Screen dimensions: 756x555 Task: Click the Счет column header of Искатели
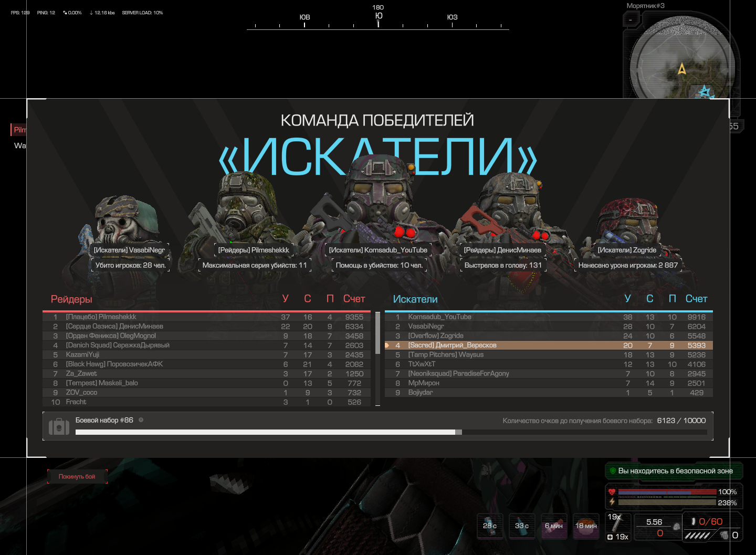(697, 299)
